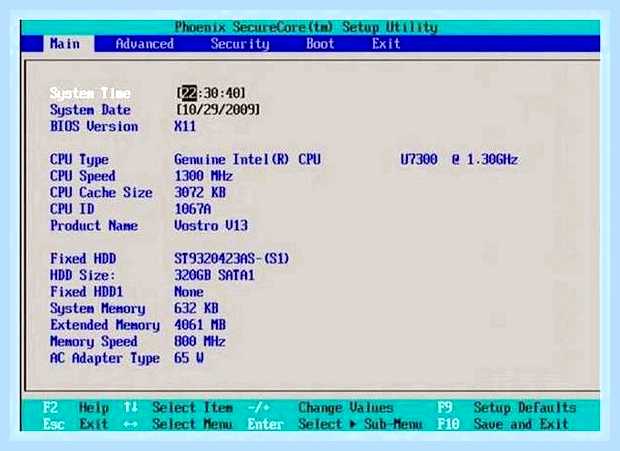
Task: Select the highlighted hours field in System Time
Action: [189, 93]
